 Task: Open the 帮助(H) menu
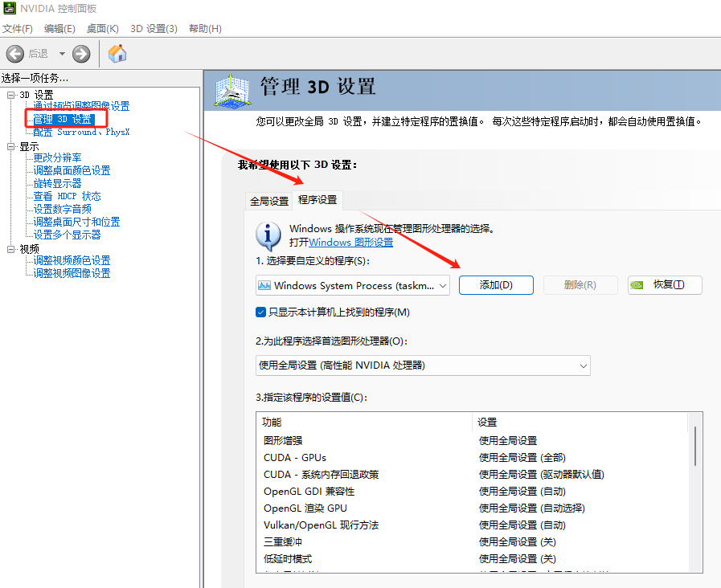(205, 28)
